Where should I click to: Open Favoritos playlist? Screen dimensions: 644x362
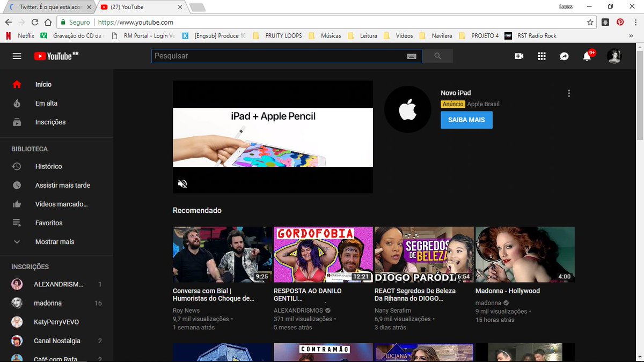click(56, 223)
